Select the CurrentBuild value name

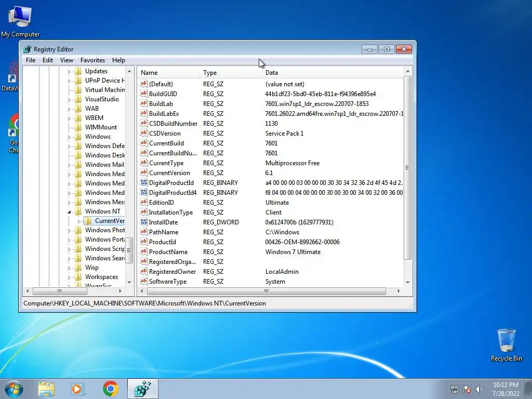tap(166, 143)
